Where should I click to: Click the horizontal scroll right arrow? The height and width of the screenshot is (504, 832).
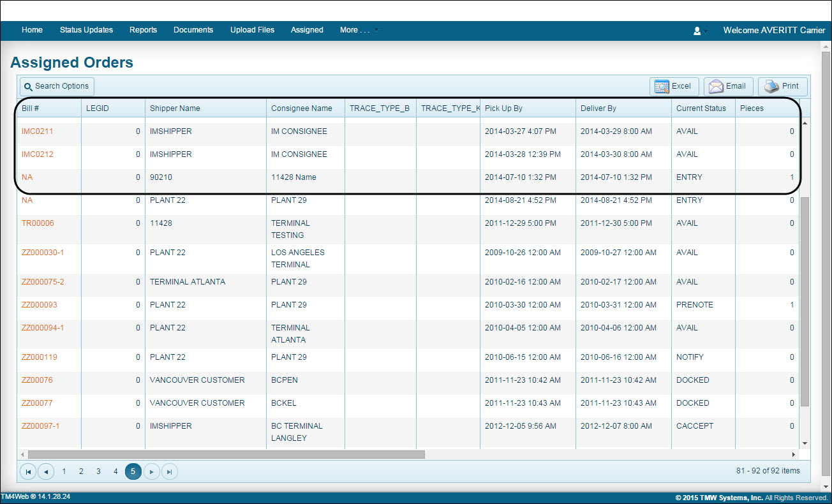(x=794, y=455)
